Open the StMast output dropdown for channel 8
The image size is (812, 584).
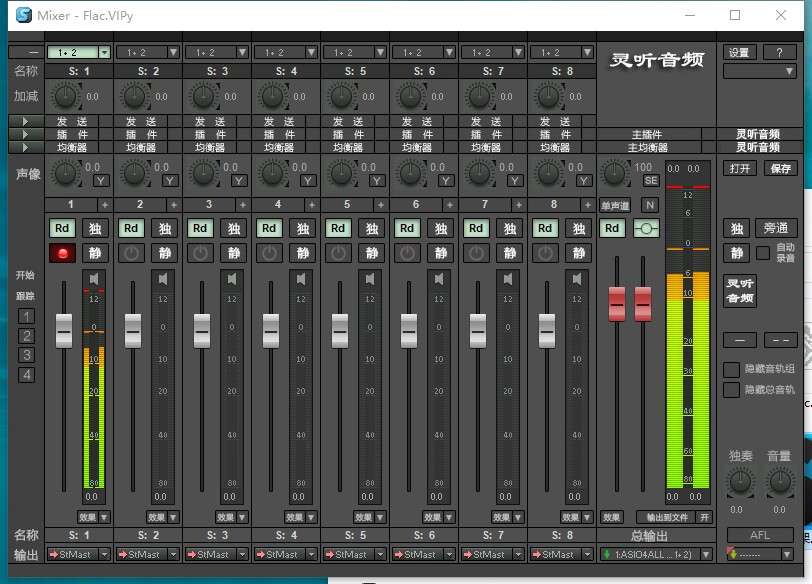tap(561, 554)
